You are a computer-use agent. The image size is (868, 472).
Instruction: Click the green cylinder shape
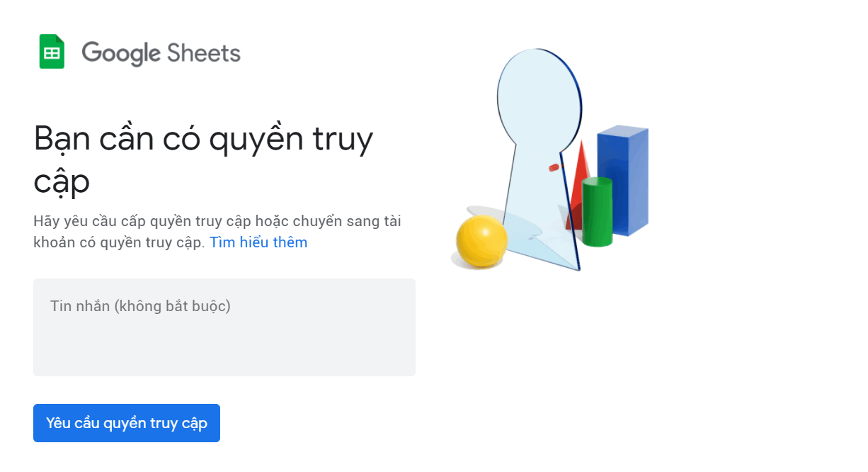tap(597, 211)
